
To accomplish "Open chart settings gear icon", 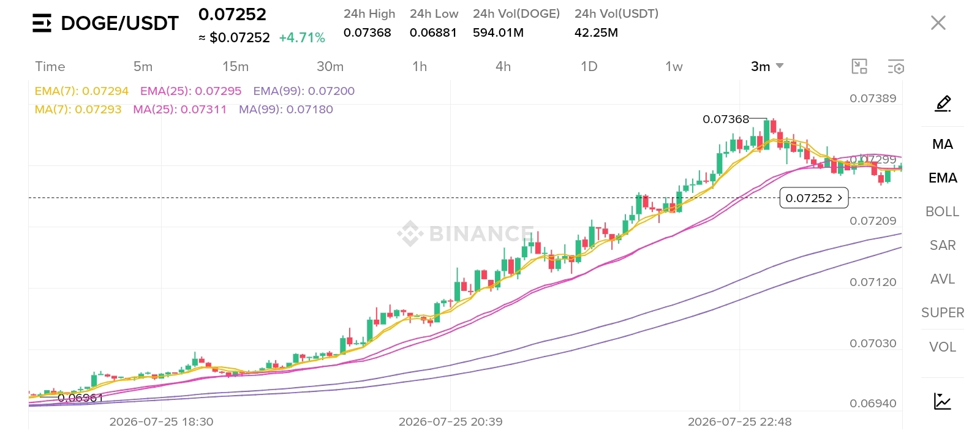I will click(x=896, y=67).
